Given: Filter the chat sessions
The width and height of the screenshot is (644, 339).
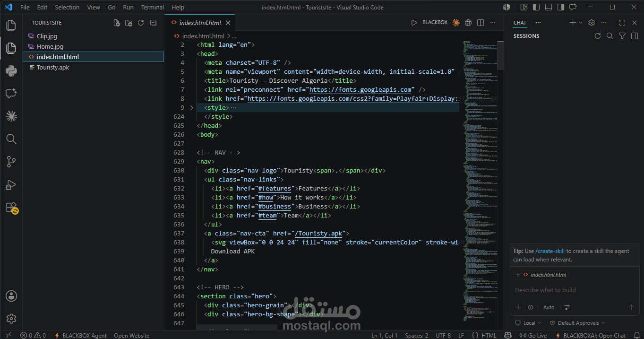Looking at the screenshot, I should pos(622,36).
